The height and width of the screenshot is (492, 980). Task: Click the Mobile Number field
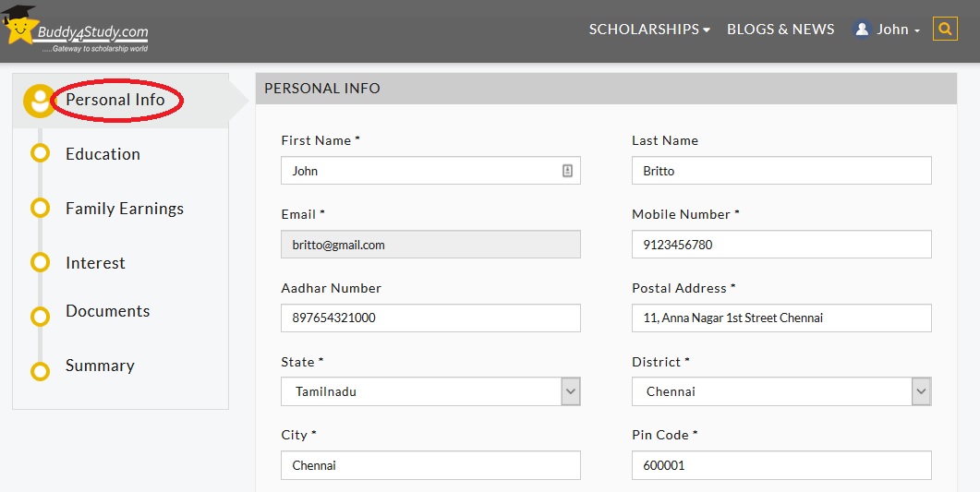pyautogui.click(x=781, y=244)
